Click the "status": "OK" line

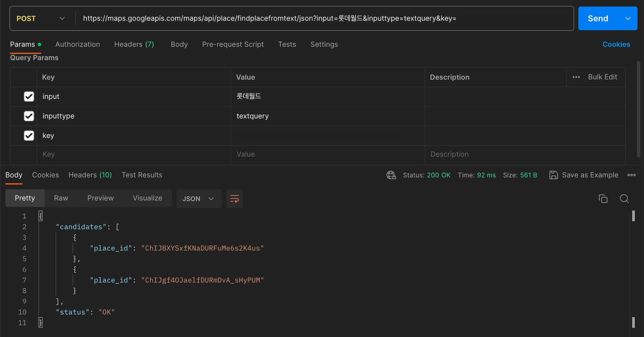coord(85,312)
